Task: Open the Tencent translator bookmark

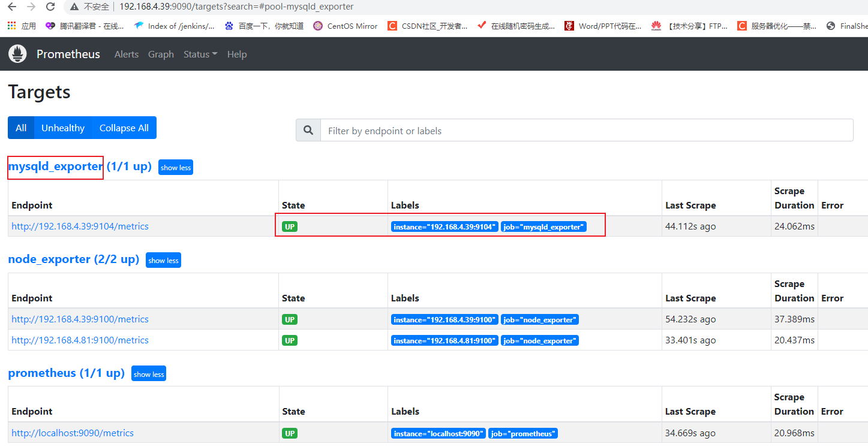Action: [86, 26]
